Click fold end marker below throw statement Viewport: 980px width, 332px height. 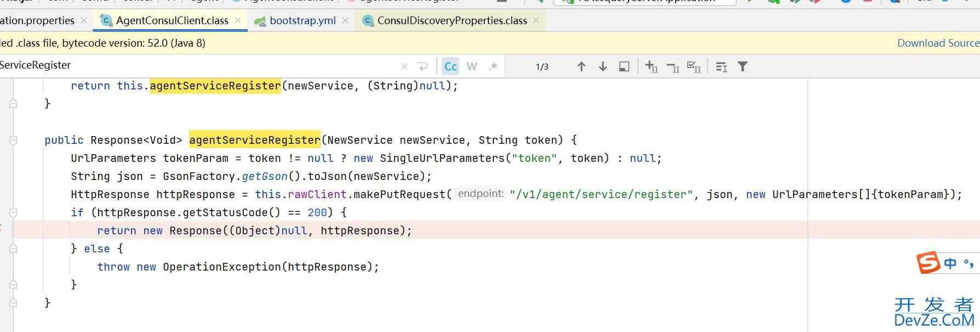[13, 285]
